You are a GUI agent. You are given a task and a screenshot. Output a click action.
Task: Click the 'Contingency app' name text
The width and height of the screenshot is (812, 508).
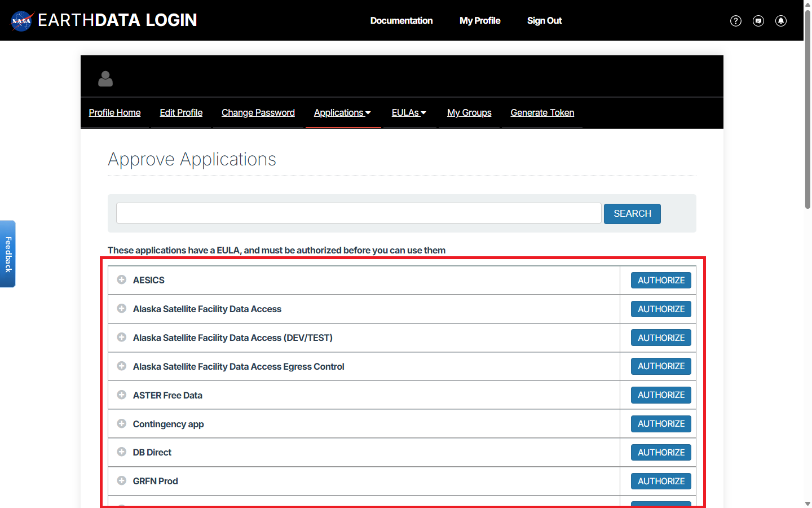(168, 424)
